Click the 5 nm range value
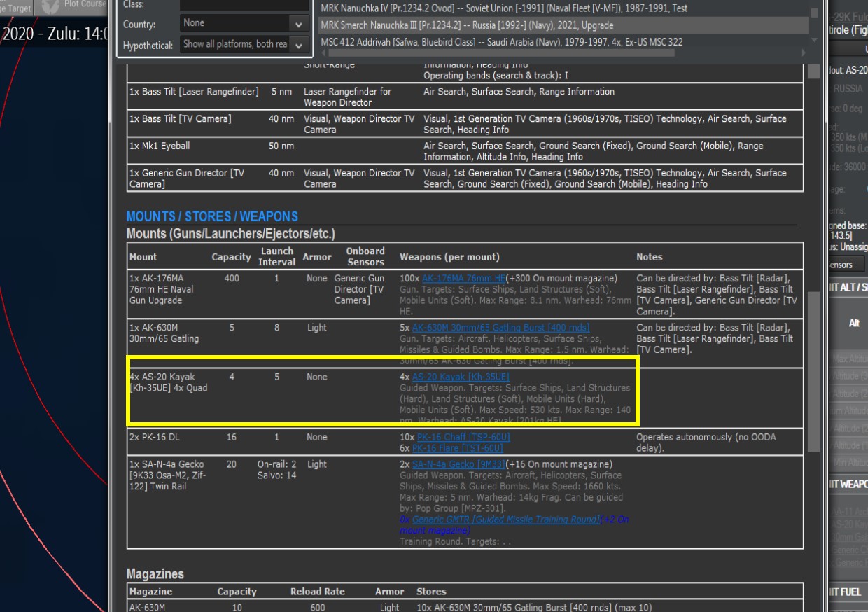The width and height of the screenshot is (868, 612). (282, 92)
